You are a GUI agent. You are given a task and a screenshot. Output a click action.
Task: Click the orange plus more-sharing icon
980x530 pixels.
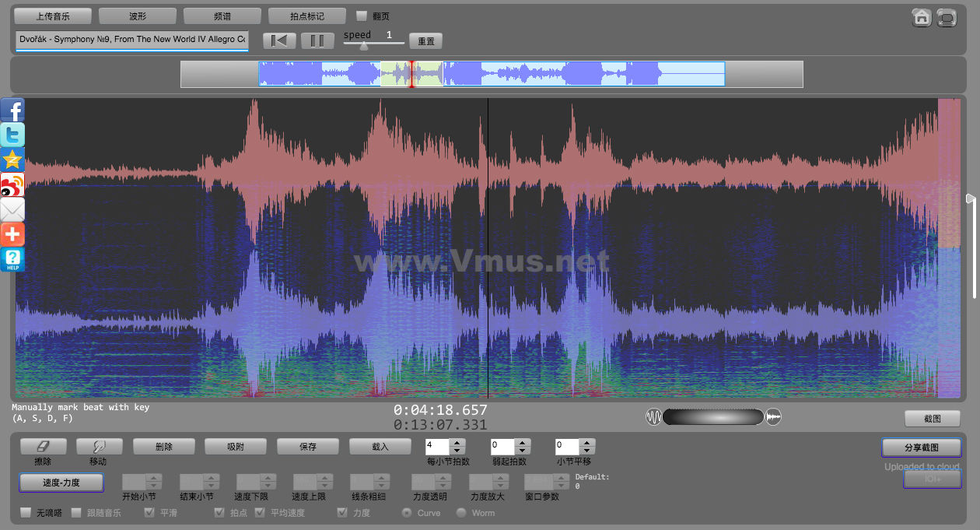(x=12, y=234)
